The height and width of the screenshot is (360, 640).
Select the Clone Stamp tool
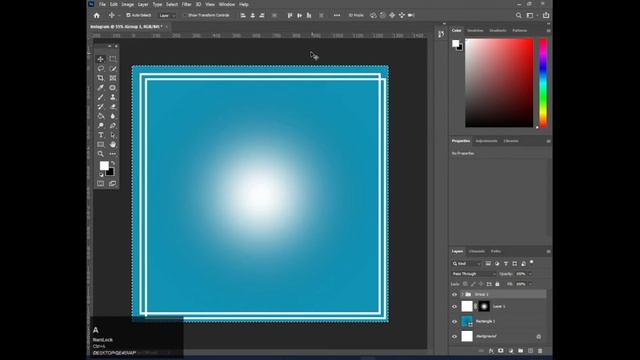coord(113,97)
